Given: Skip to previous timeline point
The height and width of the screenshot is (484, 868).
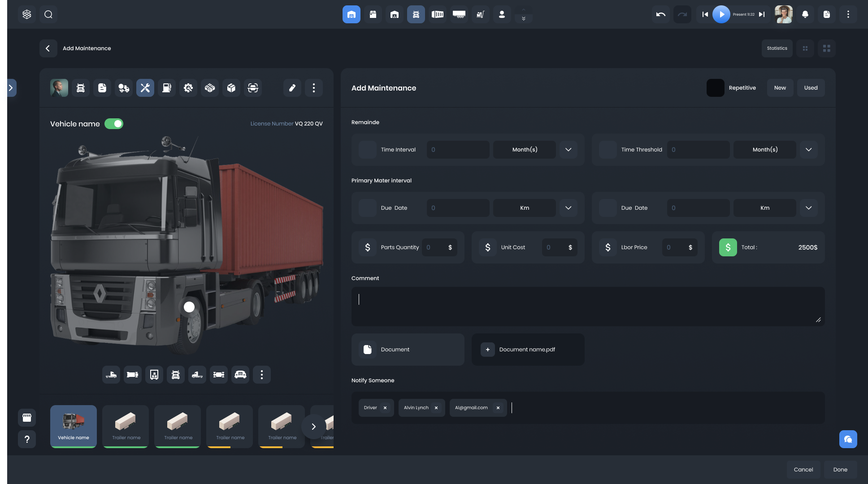Looking at the screenshot, I should point(705,14).
